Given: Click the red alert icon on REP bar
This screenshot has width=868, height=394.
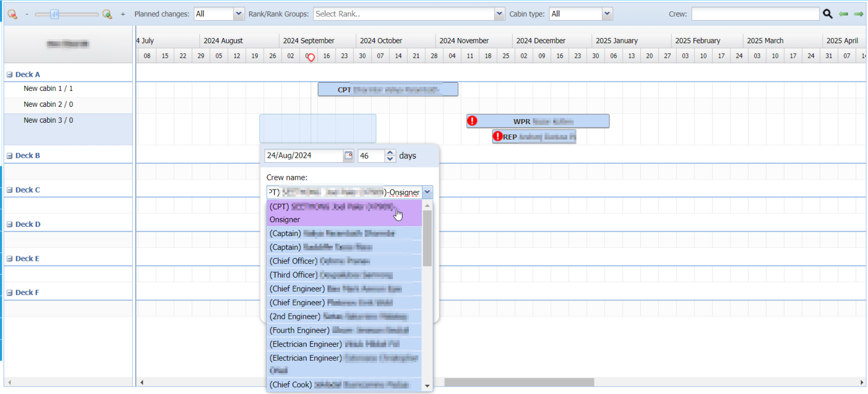Looking at the screenshot, I should (498, 136).
